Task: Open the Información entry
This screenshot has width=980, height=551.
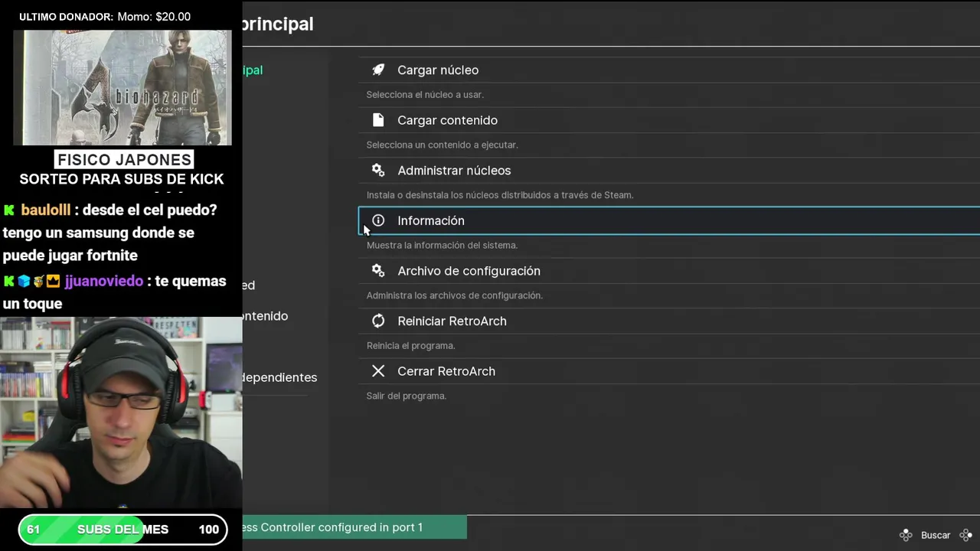Action: (x=669, y=220)
